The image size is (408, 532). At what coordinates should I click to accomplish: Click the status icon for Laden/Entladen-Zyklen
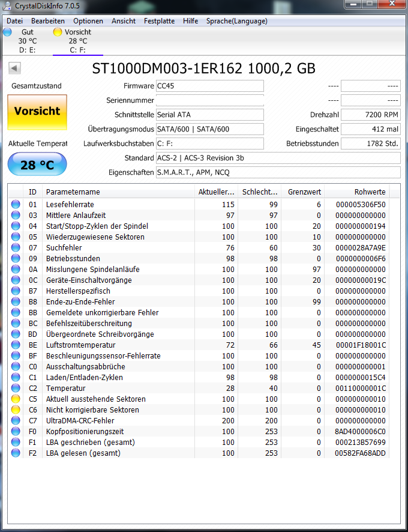tap(16, 378)
